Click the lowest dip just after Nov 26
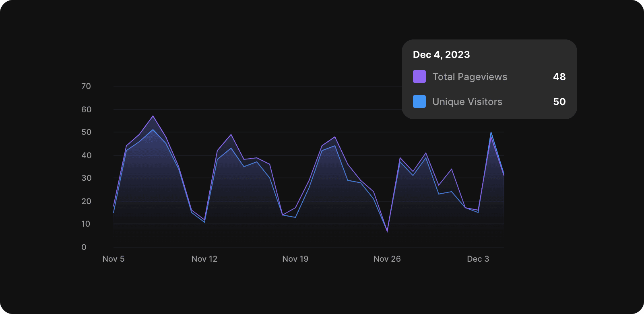Screen dimensions: 644x314 [x=387, y=231]
